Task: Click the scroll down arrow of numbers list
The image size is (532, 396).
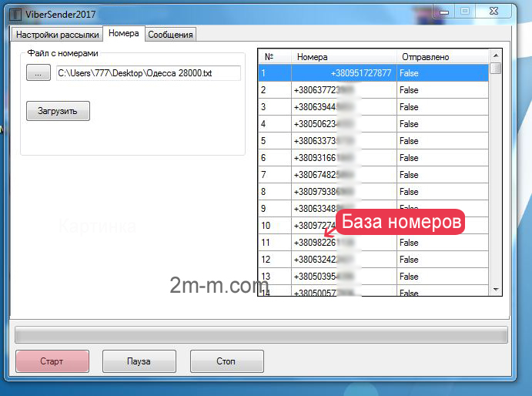Action: (496, 289)
